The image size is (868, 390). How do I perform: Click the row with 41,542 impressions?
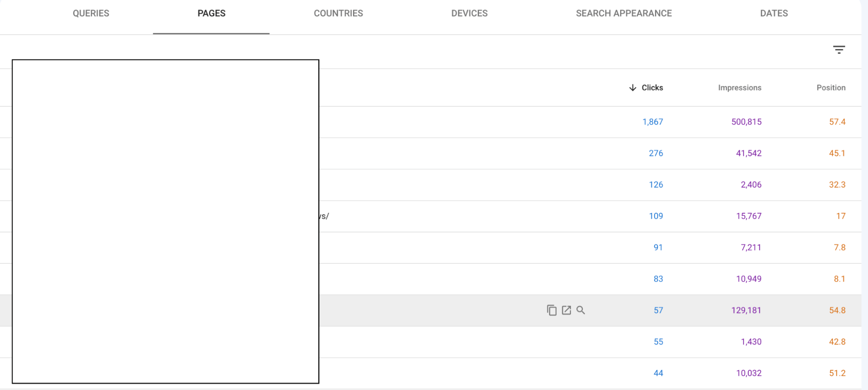pyautogui.click(x=749, y=153)
